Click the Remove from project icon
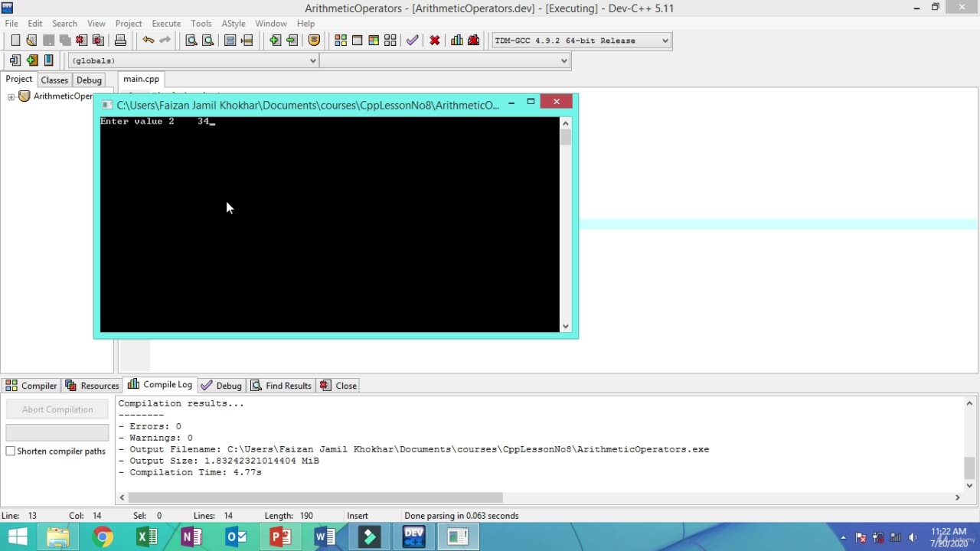 tap(292, 41)
